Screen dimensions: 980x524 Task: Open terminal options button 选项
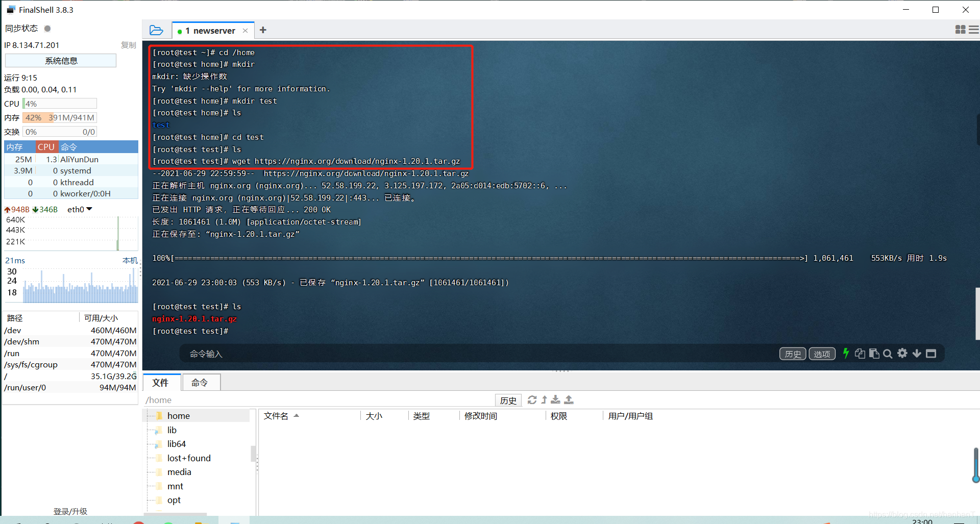coord(822,354)
